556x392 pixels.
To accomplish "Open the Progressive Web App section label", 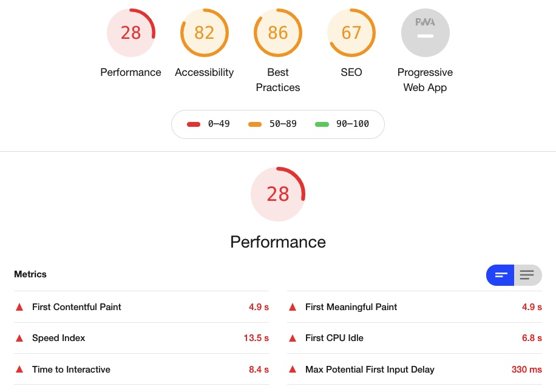I will 425,79.
